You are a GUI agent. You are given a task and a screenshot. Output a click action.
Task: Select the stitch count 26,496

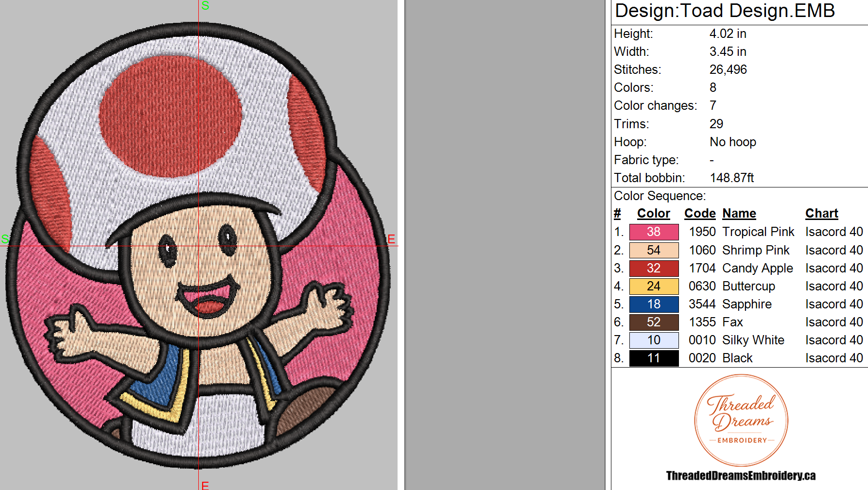728,69
